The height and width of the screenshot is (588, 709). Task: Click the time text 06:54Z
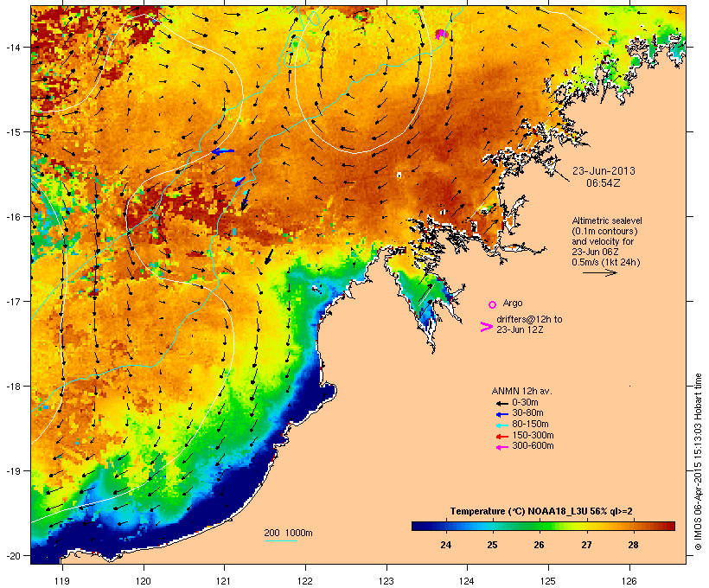click(604, 183)
